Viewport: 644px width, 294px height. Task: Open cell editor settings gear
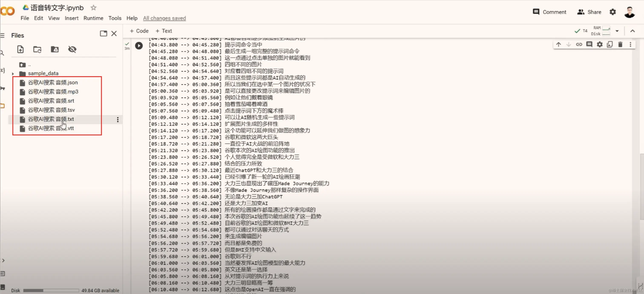599,44
